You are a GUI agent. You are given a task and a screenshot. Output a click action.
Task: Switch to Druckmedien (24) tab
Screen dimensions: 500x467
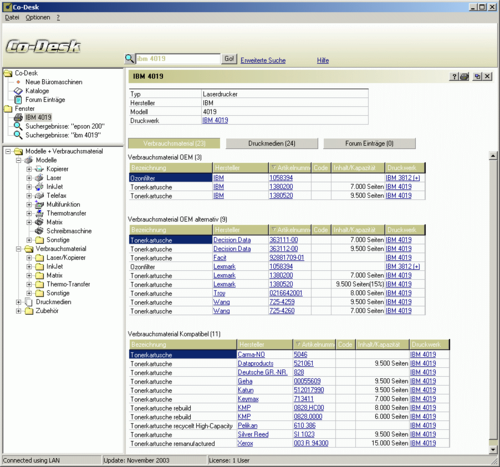(x=272, y=143)
